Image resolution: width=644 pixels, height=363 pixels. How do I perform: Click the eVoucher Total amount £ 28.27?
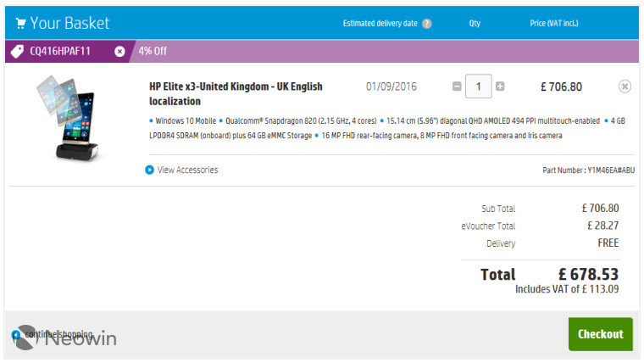(x=603, y=226)
